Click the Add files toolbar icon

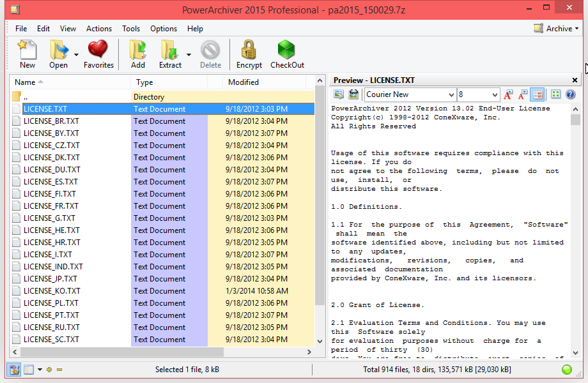point(137,50)
